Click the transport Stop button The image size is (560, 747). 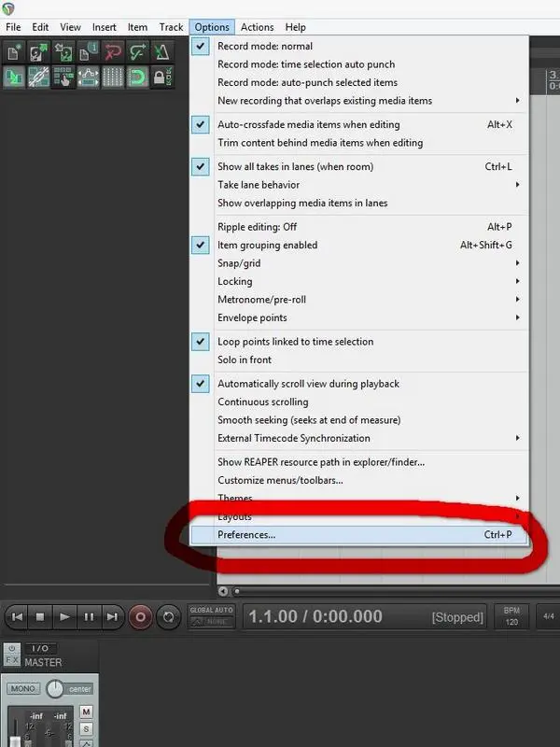pos(40,617)
